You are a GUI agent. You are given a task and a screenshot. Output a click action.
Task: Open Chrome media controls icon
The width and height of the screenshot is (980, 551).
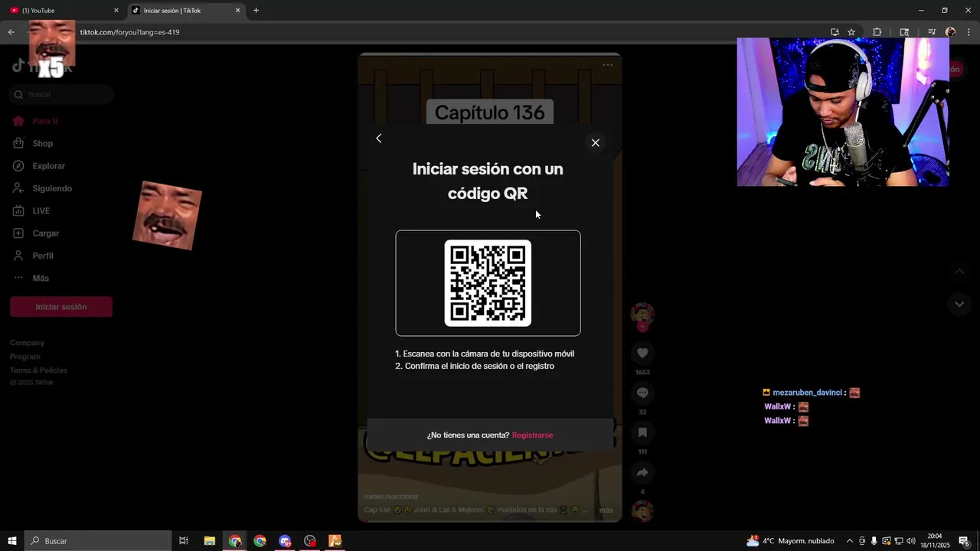pyautogui.click(x=932, y=32)
